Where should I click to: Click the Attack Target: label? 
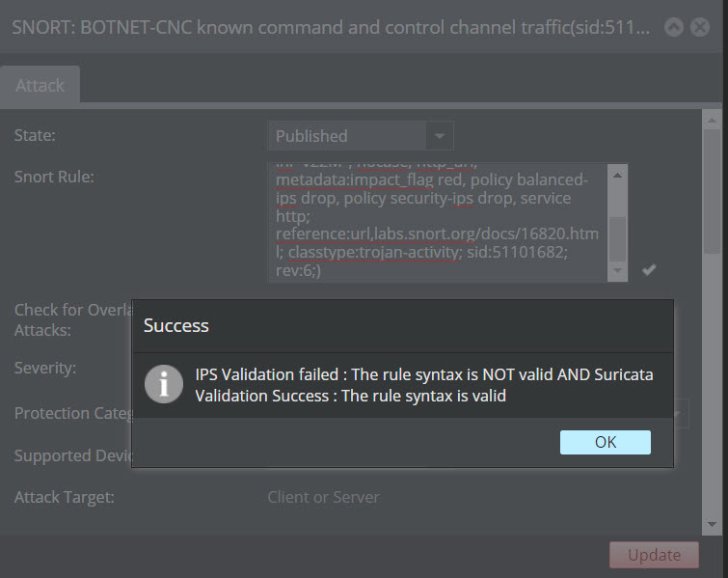click(x=64, y=497)
